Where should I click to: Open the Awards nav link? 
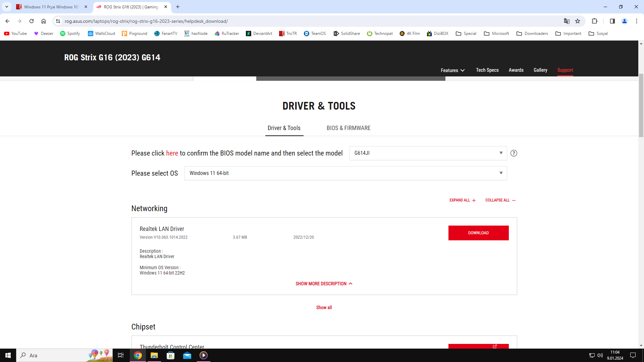(x=516, y=70)
